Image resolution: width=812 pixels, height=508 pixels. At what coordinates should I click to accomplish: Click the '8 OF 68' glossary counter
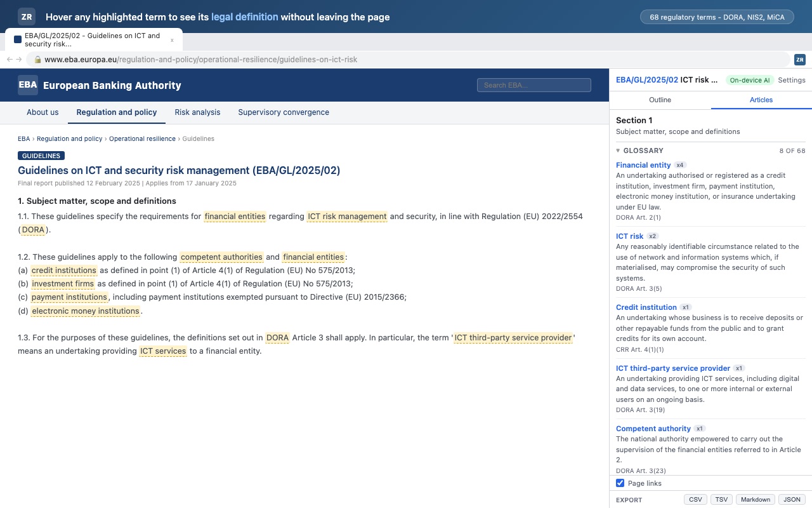(x=792, y=151)
